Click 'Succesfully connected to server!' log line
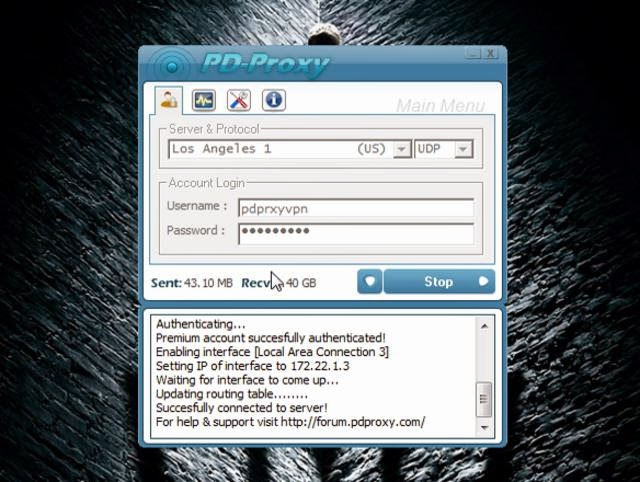 click(242, 408)
